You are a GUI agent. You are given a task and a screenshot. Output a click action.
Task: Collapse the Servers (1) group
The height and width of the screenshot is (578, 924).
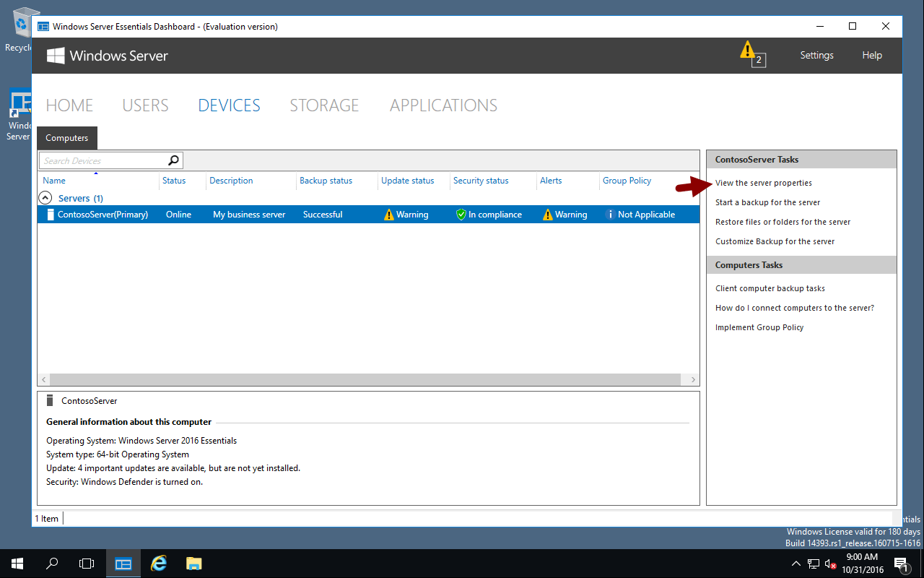[x=45, y=198]
